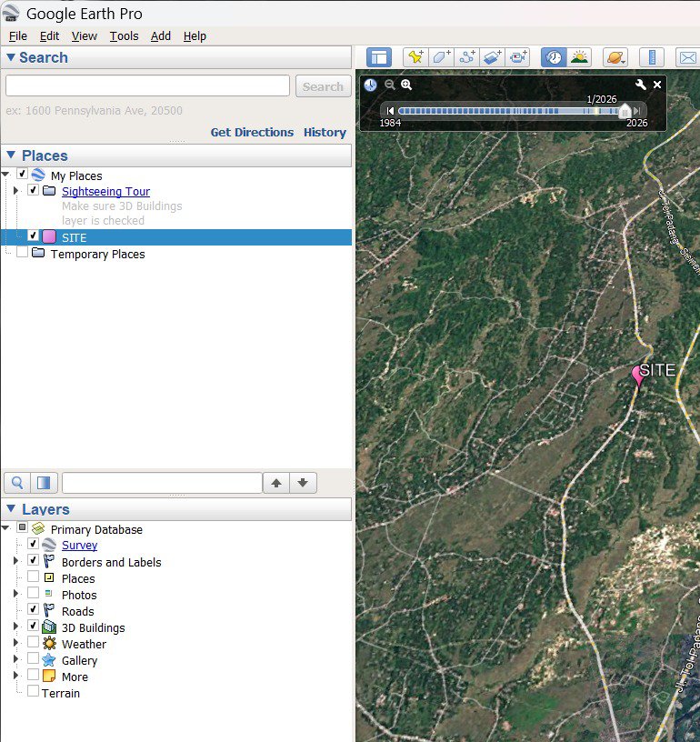Open the Edit menu
This screenshot has width=700, height=742.
click(x=49, y=36)
